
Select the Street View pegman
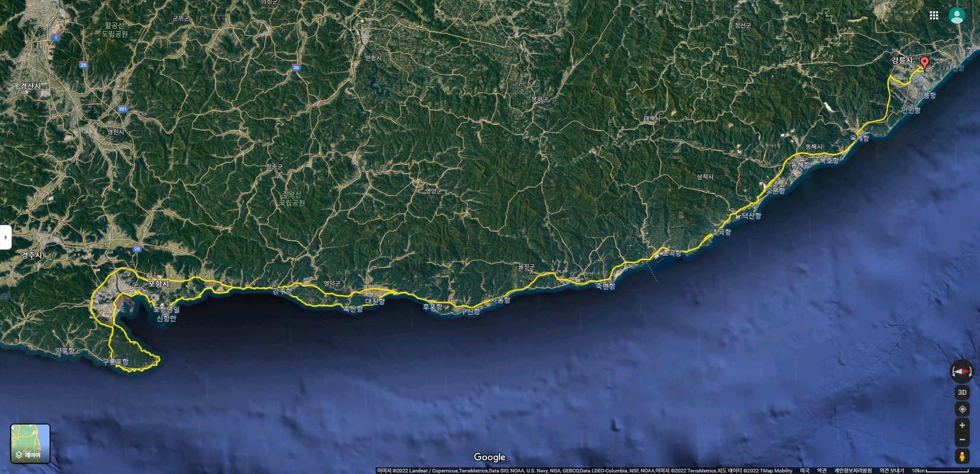pyautogui.click(x=962, y=456)
